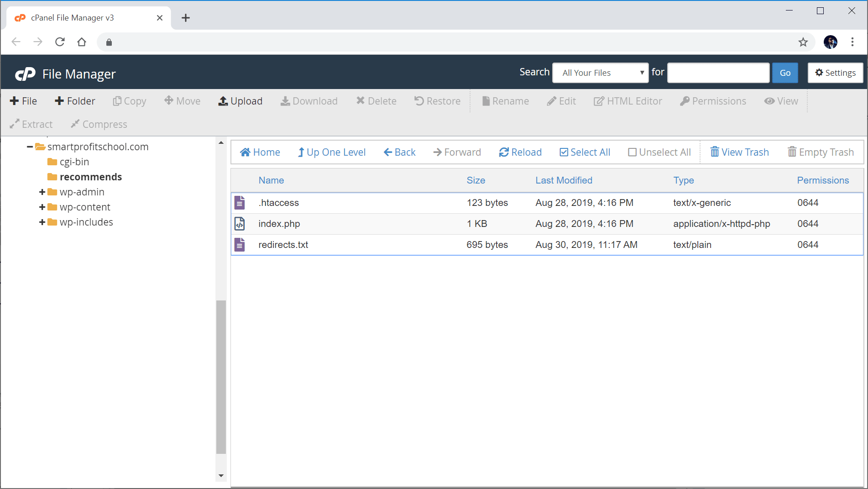Click the Download toolbar button

pyautogui.click(x=309, y=101)
